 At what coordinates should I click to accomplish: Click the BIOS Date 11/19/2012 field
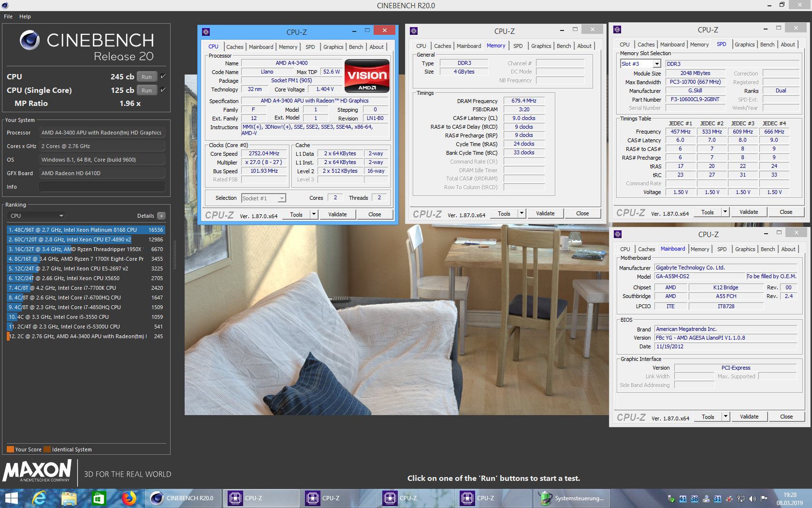[725, 346]
